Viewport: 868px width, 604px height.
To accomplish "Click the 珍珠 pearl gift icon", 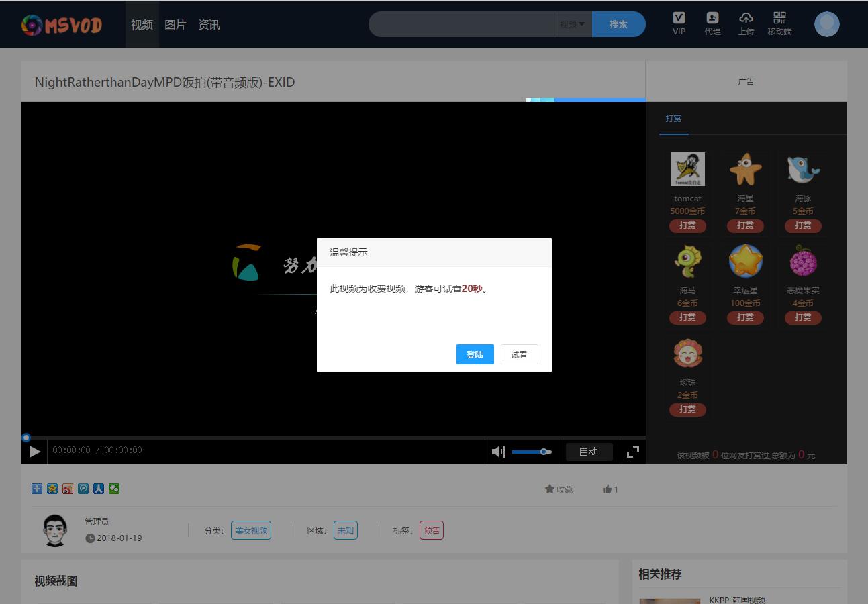I will [687, 353].
